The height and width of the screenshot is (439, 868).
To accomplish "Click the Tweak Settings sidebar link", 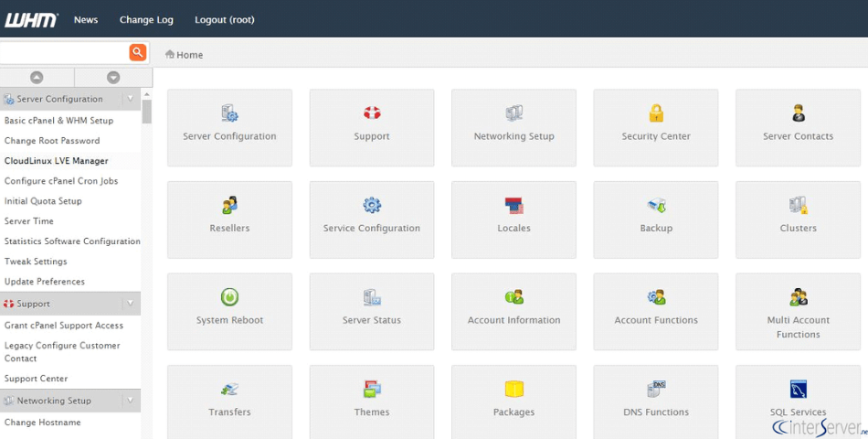I will click(x=36, y=262).
